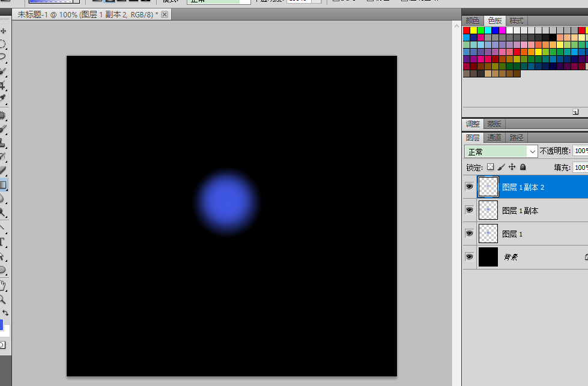Lock image pixels with brush icon
588x386 pixels.
point(502,167)
